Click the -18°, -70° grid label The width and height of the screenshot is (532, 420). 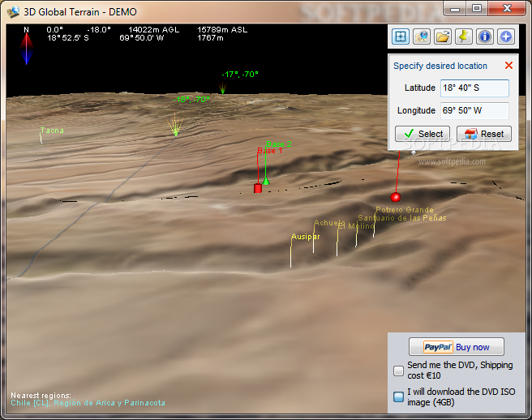[x=191, y=100]
